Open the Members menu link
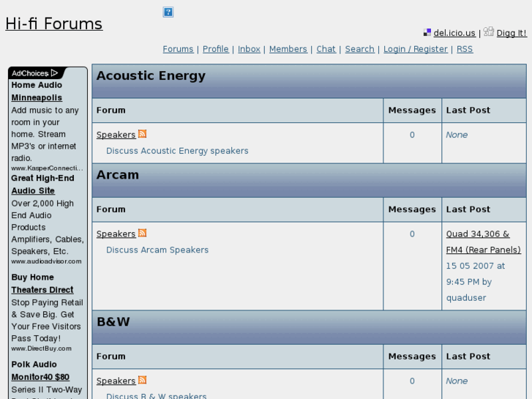Screen dimensions: 532x399 288,49
